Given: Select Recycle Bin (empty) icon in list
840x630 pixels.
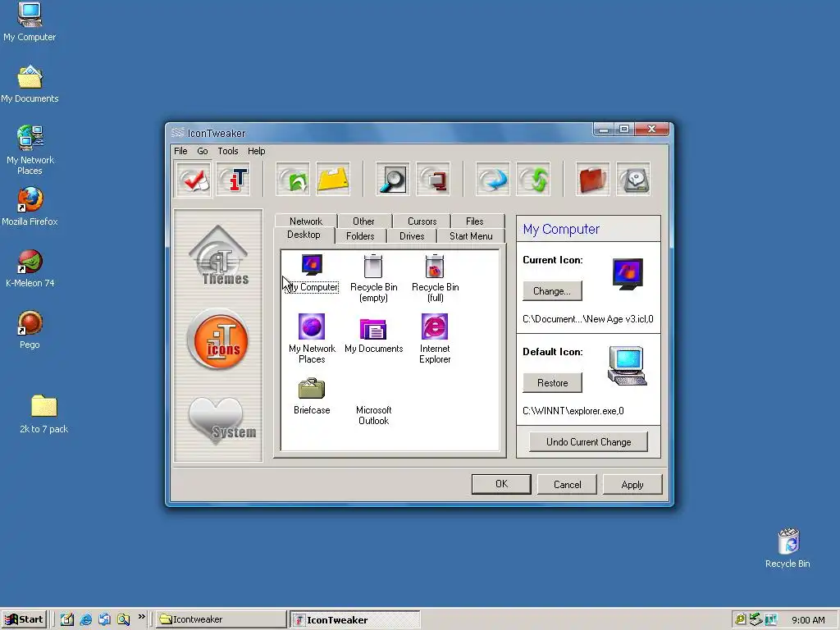Looking at the screenshot, I should pos(373,279).
